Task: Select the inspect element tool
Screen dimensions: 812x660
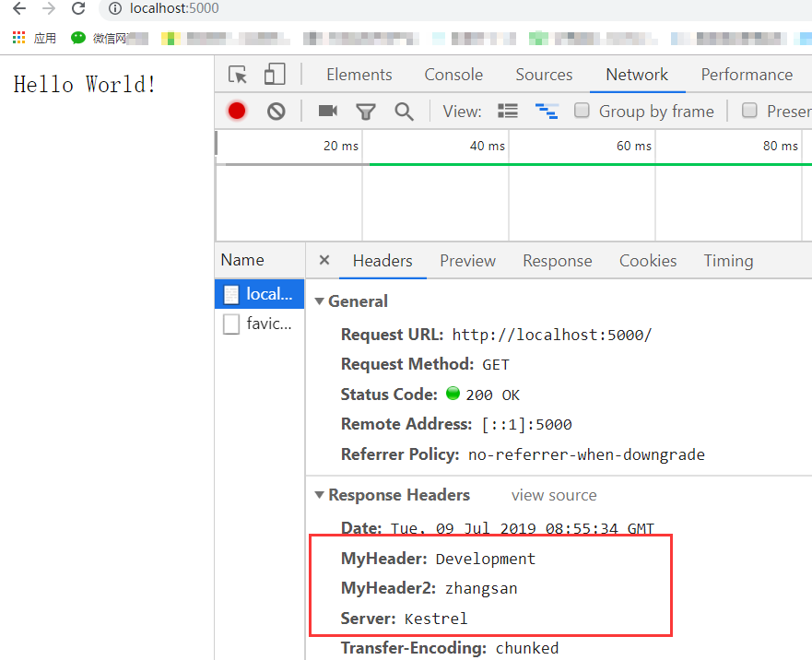Action: click(236, 74)
